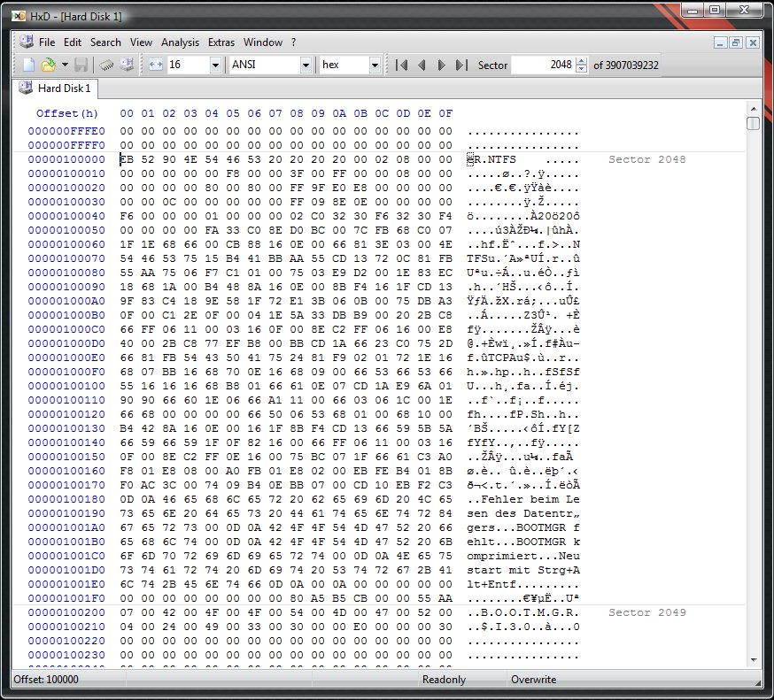Click the scrollbar down arrow
774x700 pixels.
pos(754,659)
